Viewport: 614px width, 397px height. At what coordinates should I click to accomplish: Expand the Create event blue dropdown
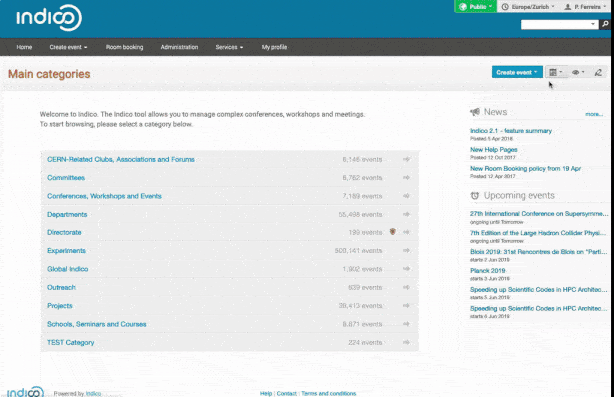pyautogui.click(x=517, y=72)
